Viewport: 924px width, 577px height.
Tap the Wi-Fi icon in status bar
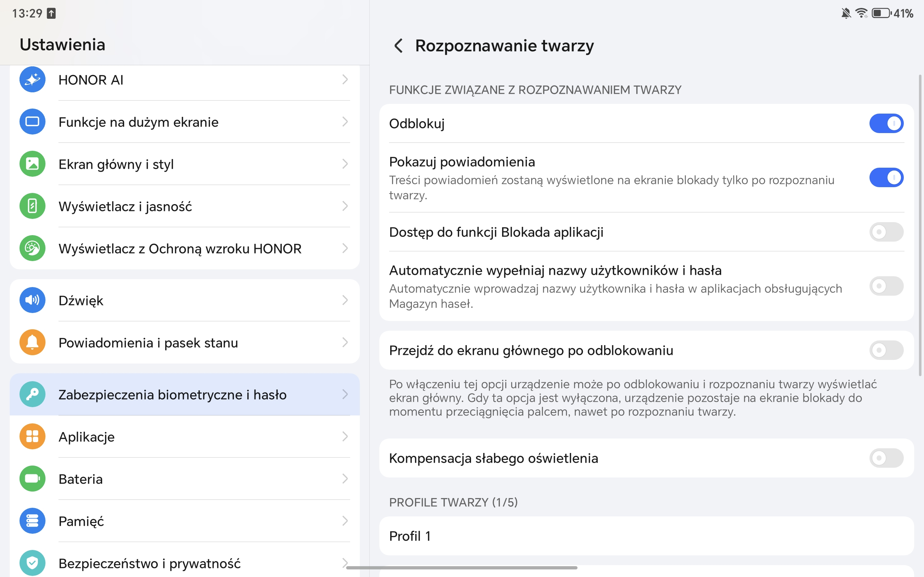[x=861, y=13]
